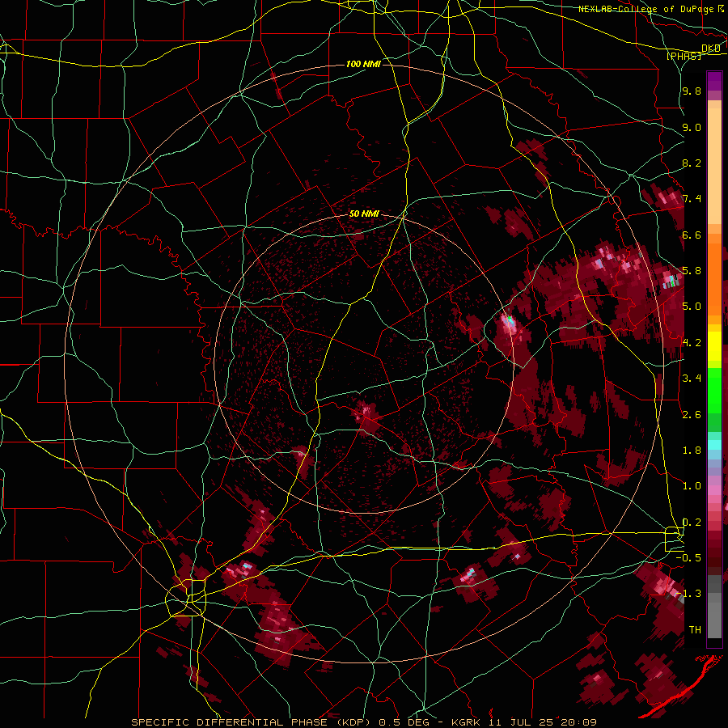Click the 3.4 value on the scale
This screenshot has width=728, height=728.
[x=692, y=378]
